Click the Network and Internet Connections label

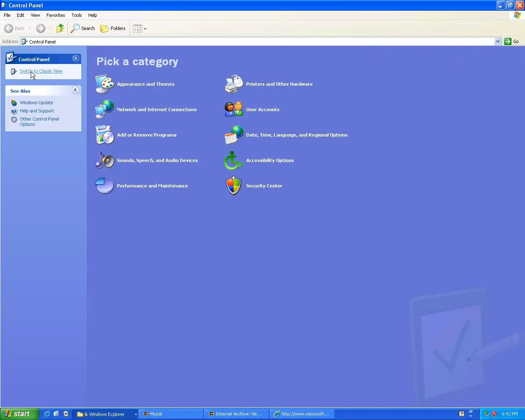point(157,110)
